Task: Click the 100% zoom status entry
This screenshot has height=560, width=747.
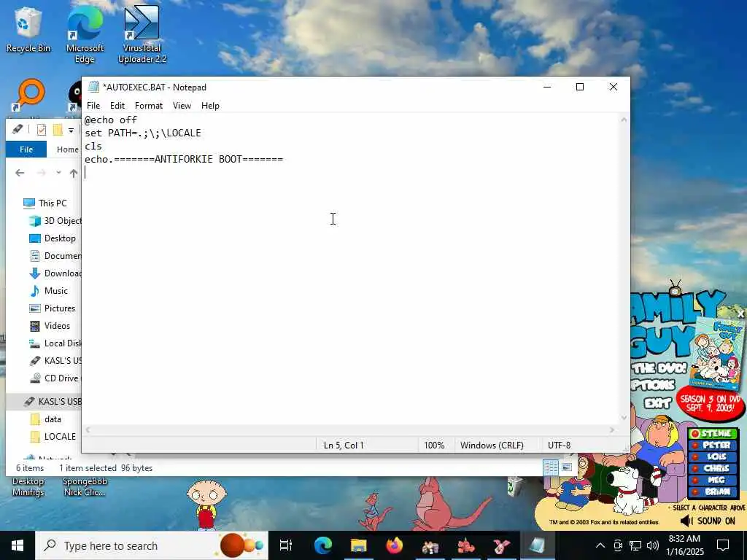Action: pyautogui.click(x=434, y=446)
